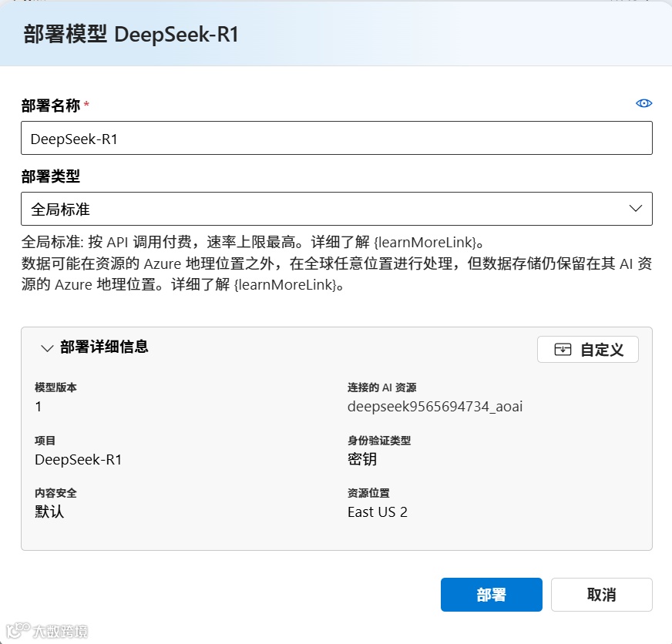Click the blue 部署 button
The image size is (672, 644).
click(x=491, y=595)
